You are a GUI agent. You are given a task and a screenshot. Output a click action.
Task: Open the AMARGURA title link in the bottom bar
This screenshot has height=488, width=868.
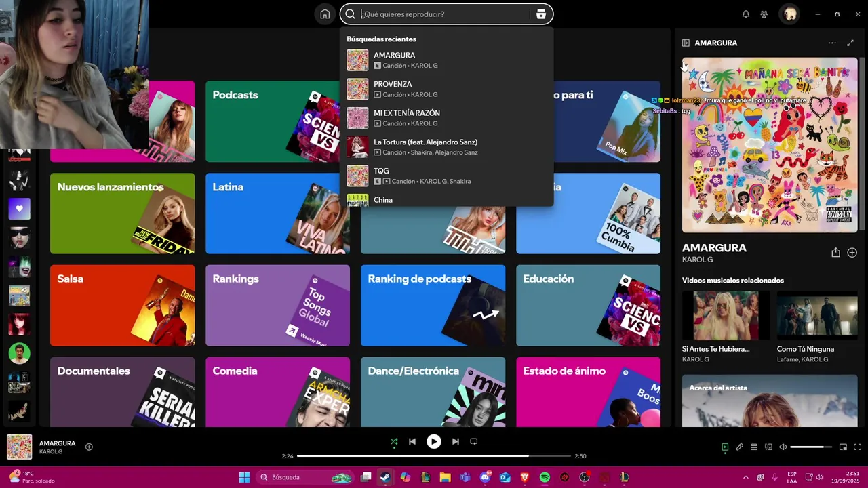click(58, 443)
